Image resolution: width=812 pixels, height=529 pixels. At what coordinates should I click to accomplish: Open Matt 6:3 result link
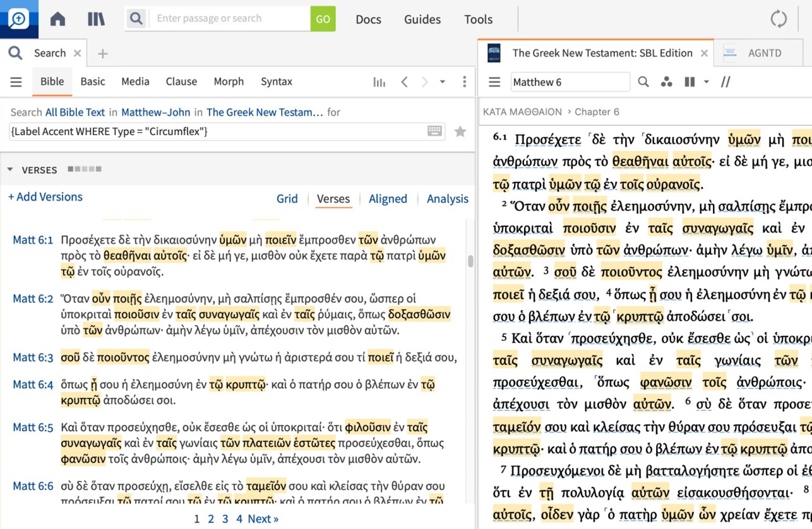point(33,357)
